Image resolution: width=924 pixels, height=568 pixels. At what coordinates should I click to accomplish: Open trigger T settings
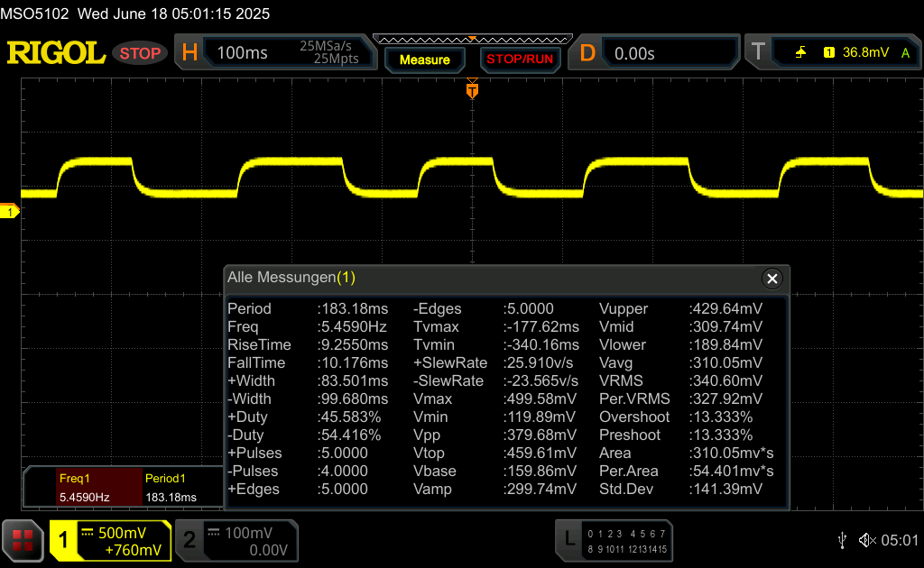(x=758, y=51)
